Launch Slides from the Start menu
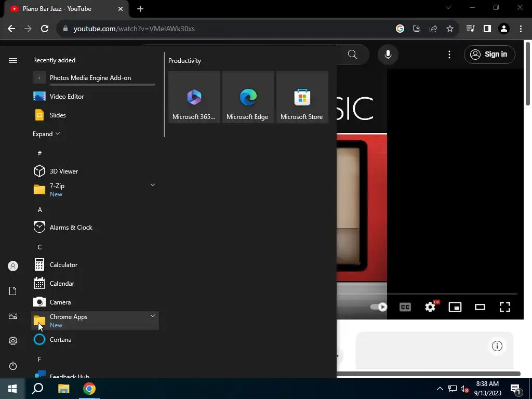532x399 pixels. pos(95,115)
